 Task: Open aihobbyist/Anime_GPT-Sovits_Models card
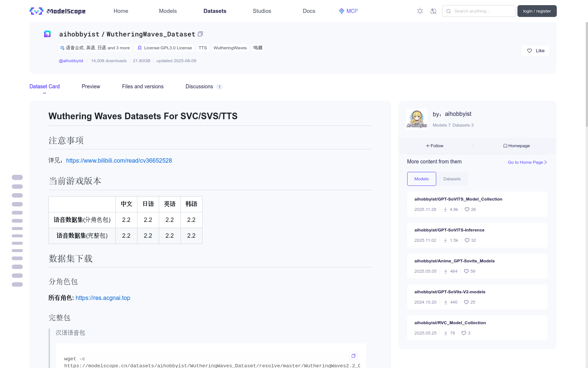(477, 266)
